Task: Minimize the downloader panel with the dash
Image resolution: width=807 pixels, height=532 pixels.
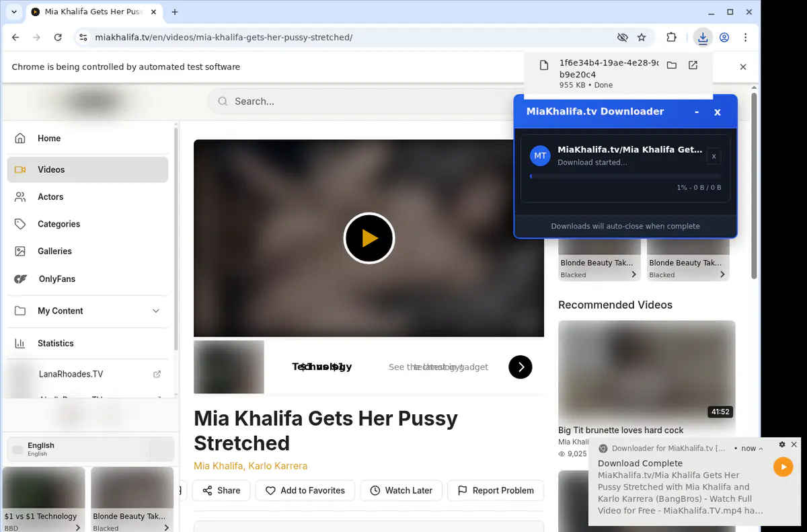Action: pos(697,112)
